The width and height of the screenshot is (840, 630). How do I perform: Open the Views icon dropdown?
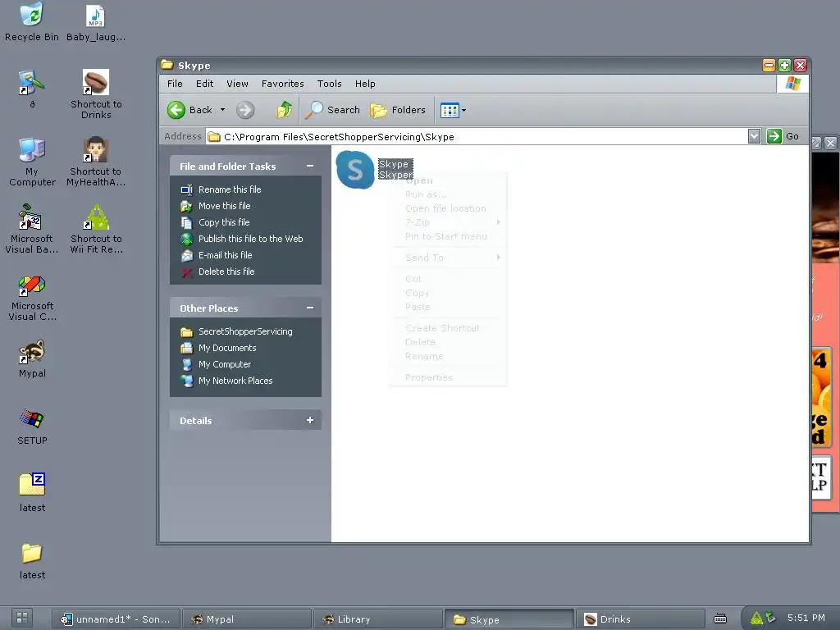point(453,111)
